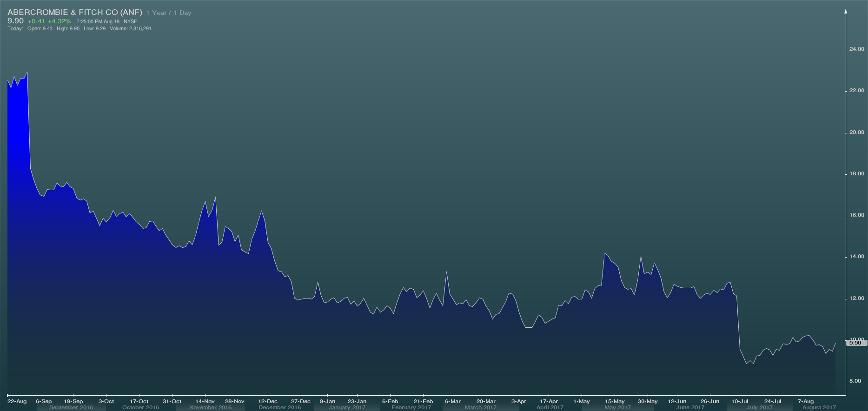
Task: Click the current price 9.90 marker on axis
Action: [856, 343]
